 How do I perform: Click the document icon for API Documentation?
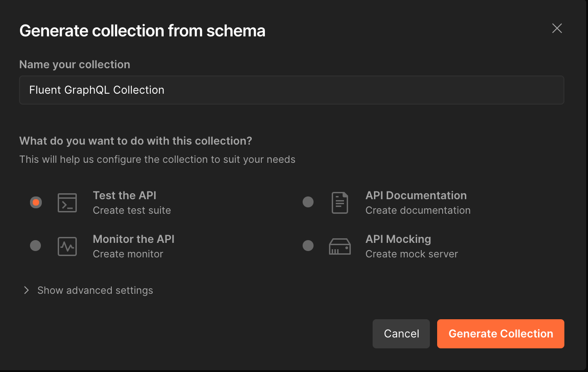pos(340,203)
